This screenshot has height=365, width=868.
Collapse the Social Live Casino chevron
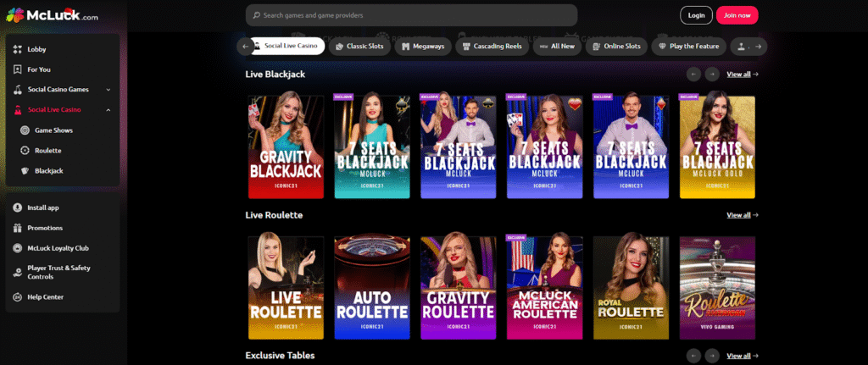[108, 110]
